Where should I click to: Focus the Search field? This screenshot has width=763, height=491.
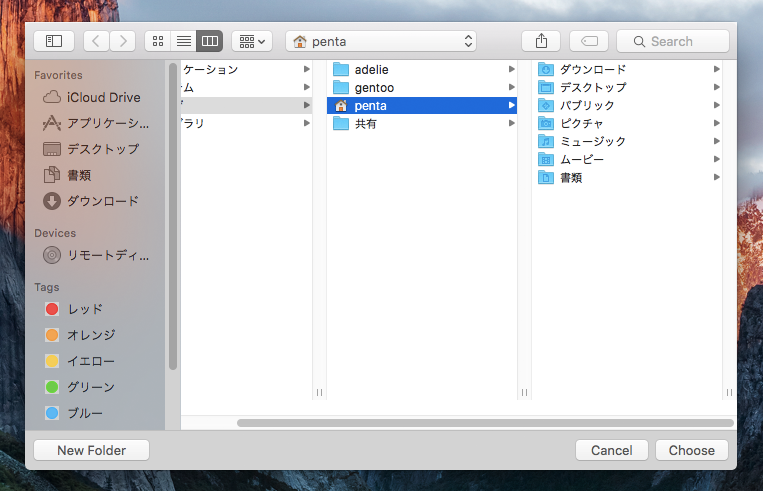pyautogui.click(x=673, y=41)
